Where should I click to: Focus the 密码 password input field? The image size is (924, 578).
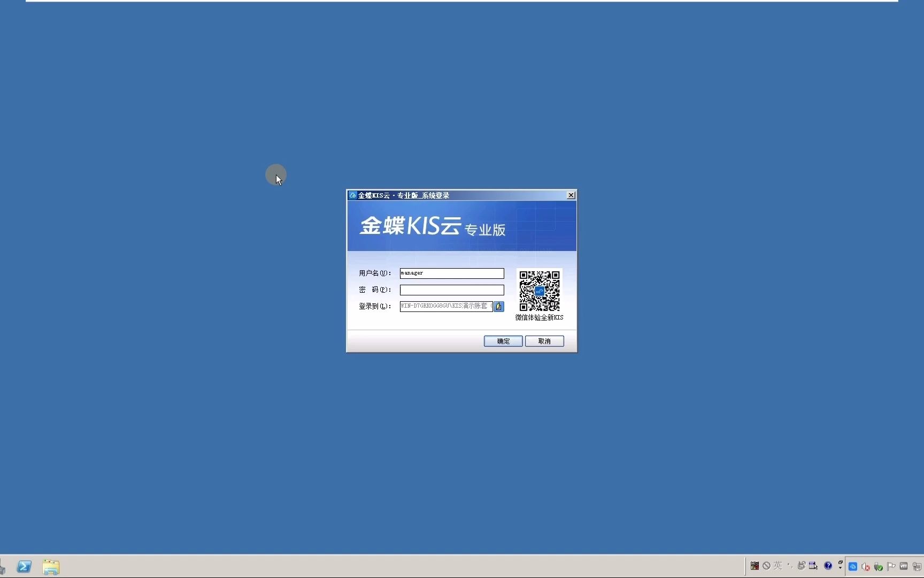coord(452,290)
